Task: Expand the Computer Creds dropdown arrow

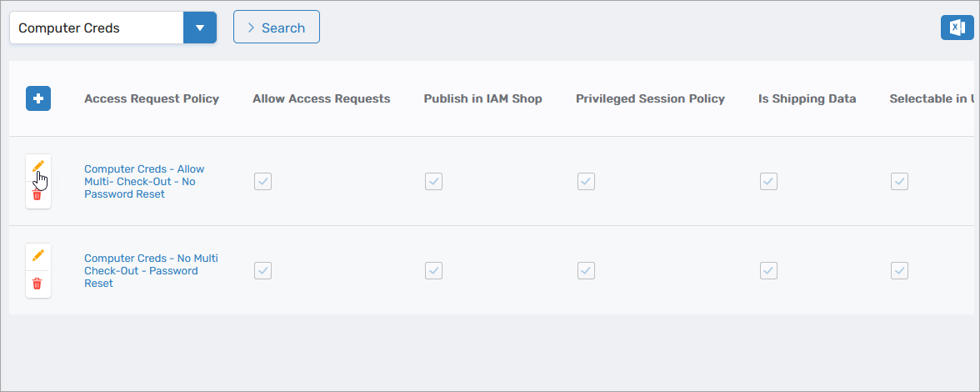Action: coord(200,28)
